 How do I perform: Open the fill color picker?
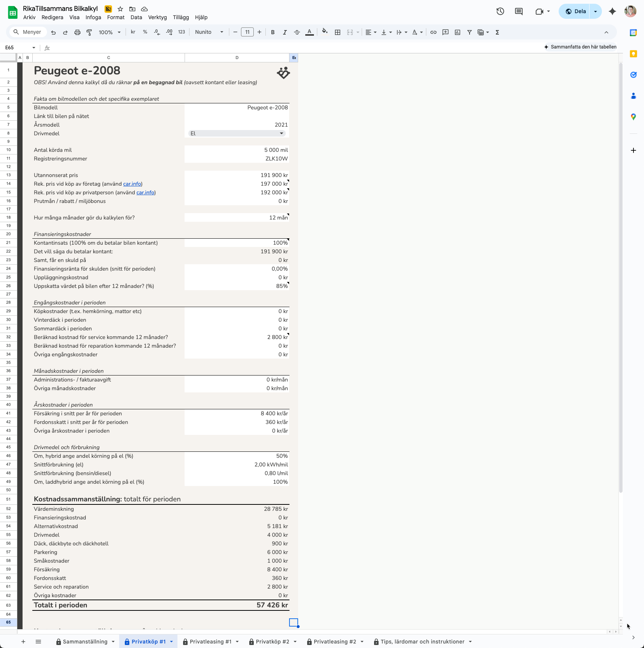[325, 32]
